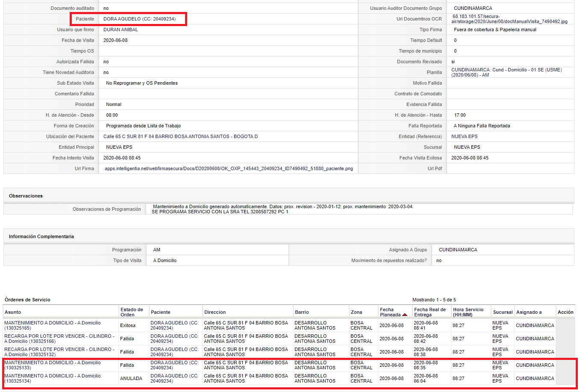580x392 pixels.
Task: Click the Acción column header
Action: click(x=565, y=312)
